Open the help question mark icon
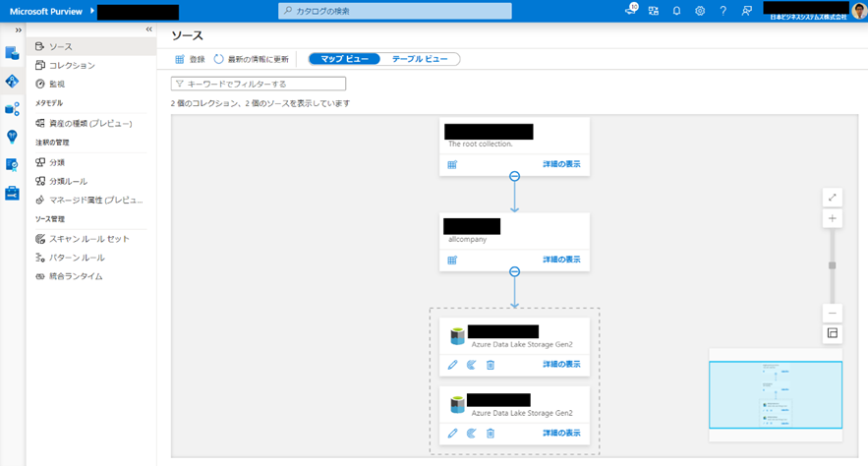 point(723,11)
